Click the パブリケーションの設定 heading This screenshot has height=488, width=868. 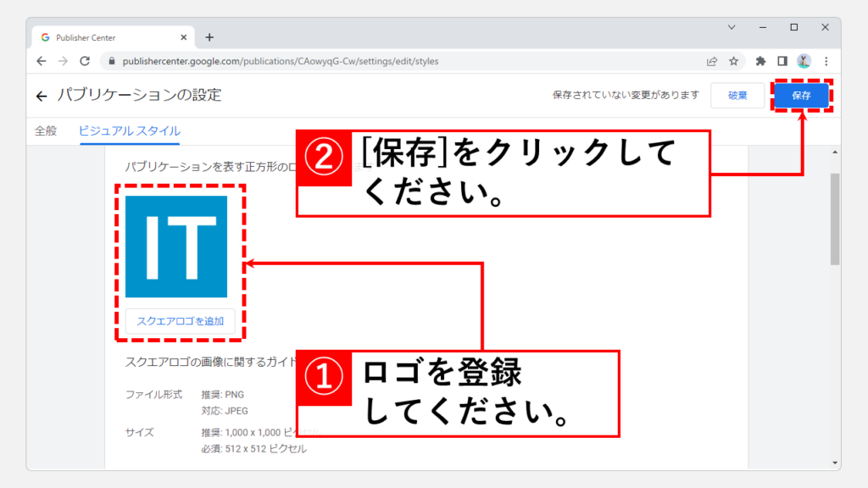coord(140,95)
